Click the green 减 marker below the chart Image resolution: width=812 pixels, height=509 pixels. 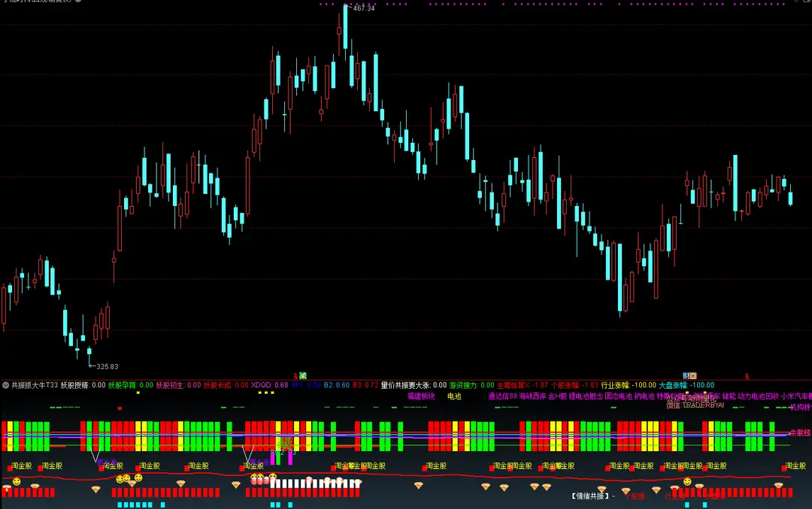(303, 376)
